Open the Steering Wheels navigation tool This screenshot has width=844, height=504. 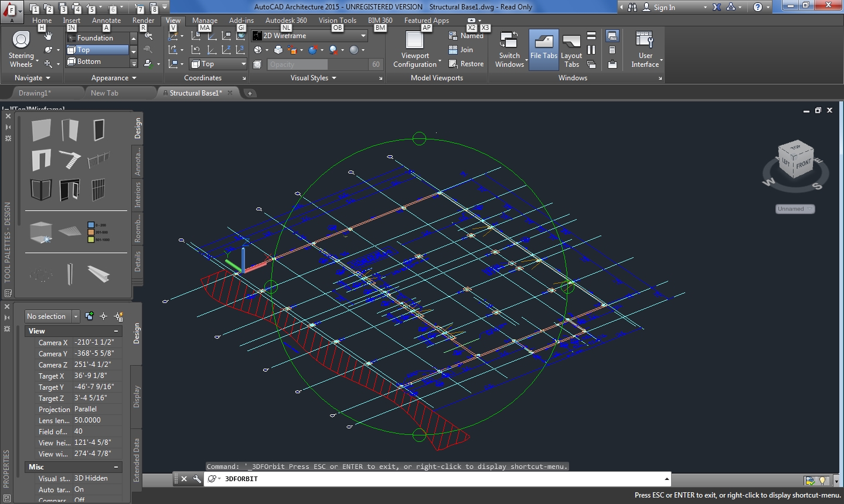21,49
